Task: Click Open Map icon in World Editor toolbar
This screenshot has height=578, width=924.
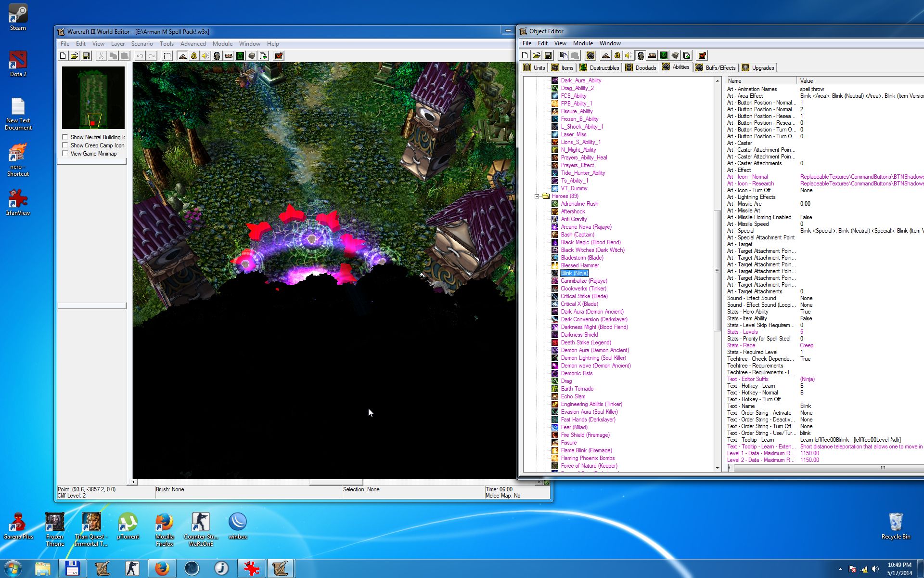Action: (x=75, y=56)
